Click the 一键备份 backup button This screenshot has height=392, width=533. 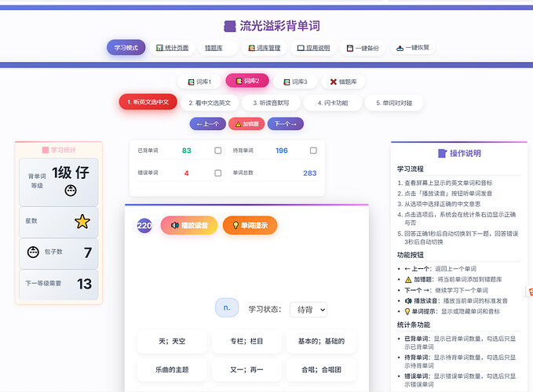coord(363,48)
